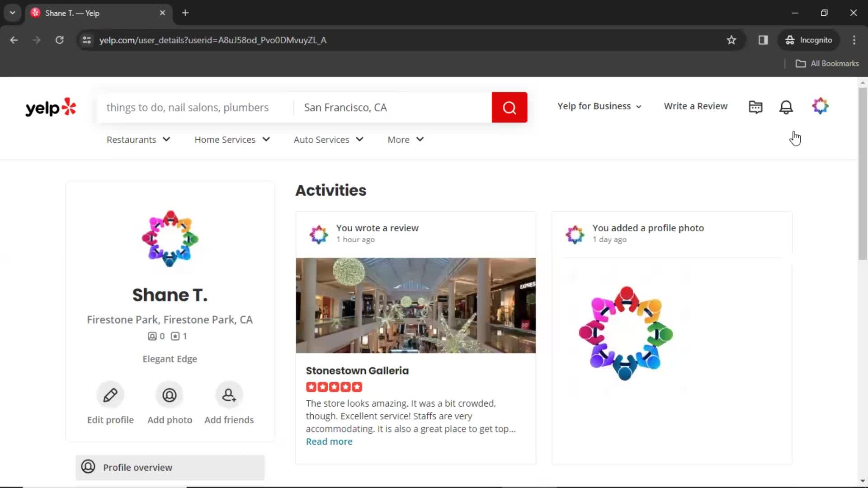Read more of the Stonestown Galleria review
This screenshot has height=488, width=868.
click(x=329, y=441)
